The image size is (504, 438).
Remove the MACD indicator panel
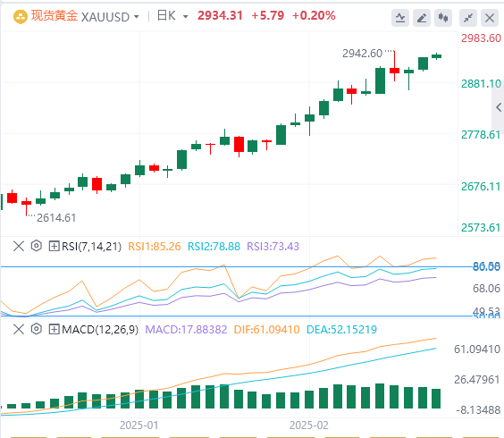point(19,329)
